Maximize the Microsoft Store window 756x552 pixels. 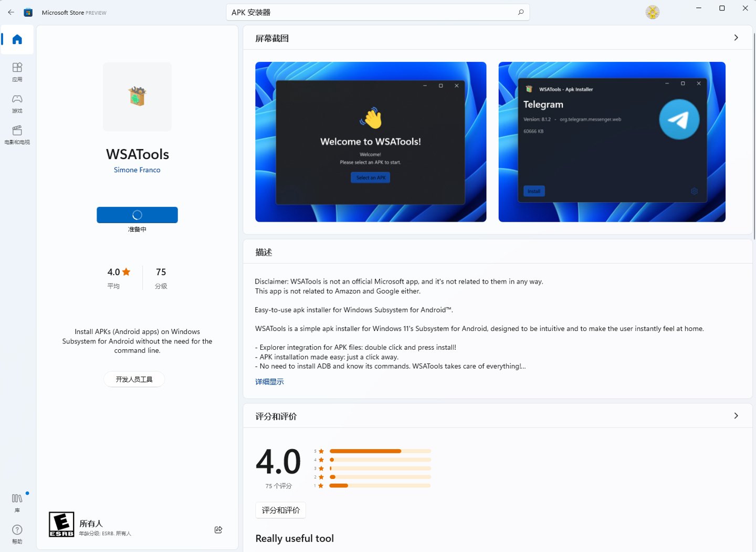pos(722,8)
